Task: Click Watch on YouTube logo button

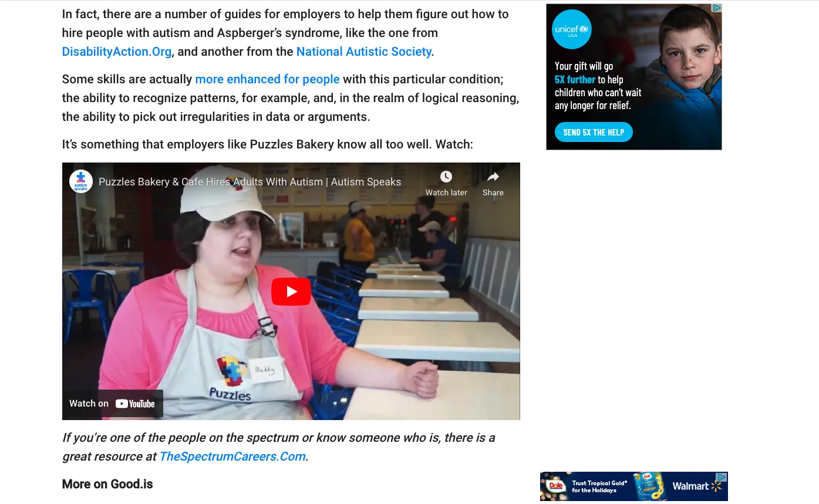Action: click(113, 404)
